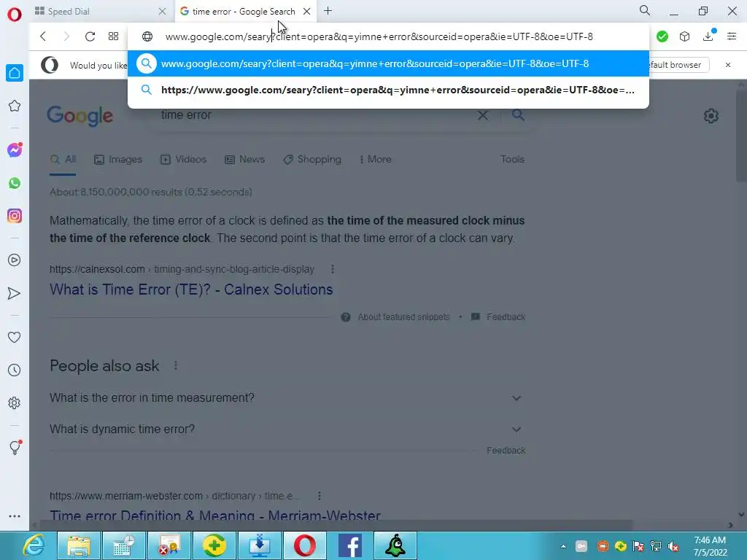Open the Player icon in sidebar
The image size is (747, 560).
pos(15,260)
